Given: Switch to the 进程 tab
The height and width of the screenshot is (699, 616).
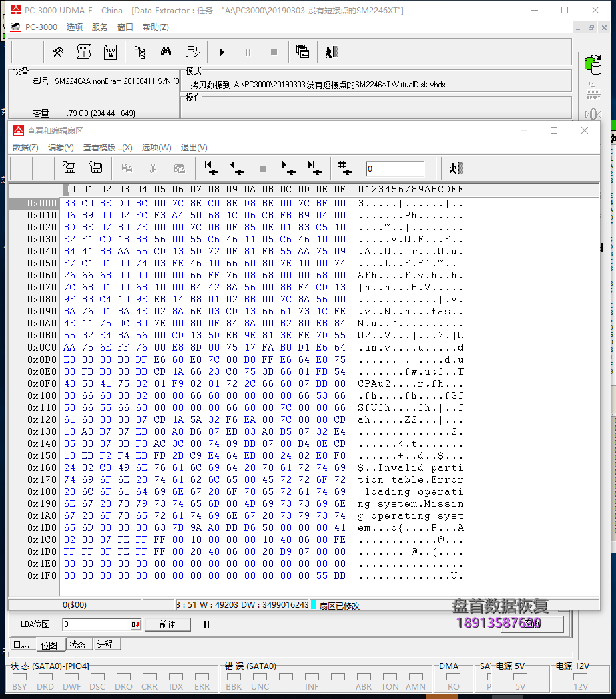Looking at the screenshot, I should 105,644.
